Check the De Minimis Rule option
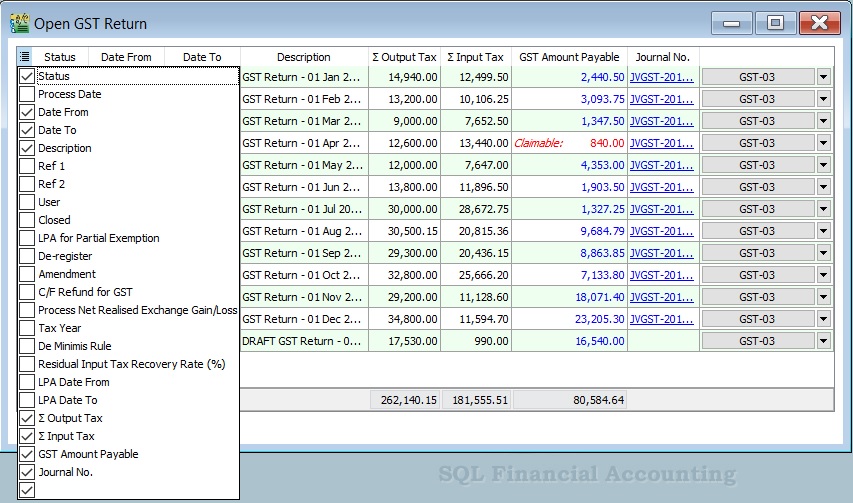Viewport: 853px width, 503px height. click(27, 346)
